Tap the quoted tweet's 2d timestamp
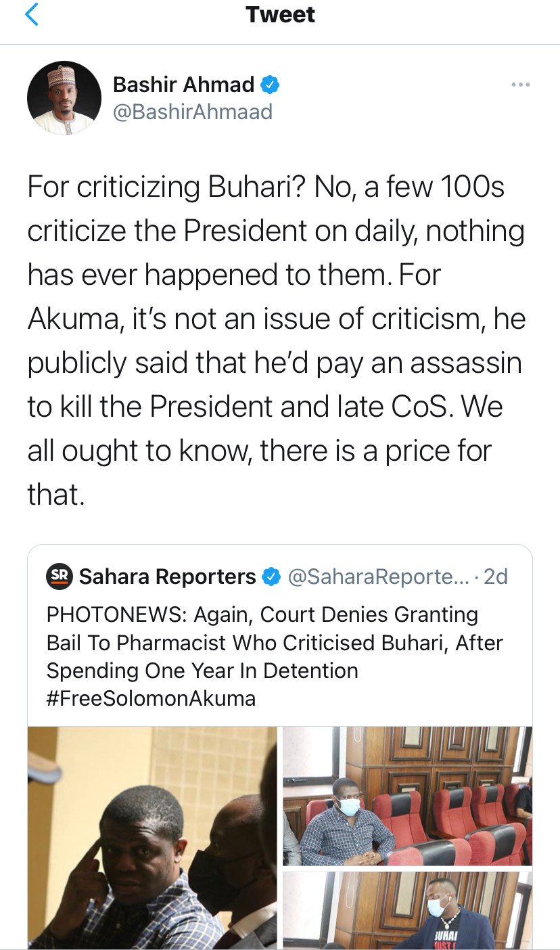Image resolution: width=560 pixels, height=950 pixels. [496, 576]
